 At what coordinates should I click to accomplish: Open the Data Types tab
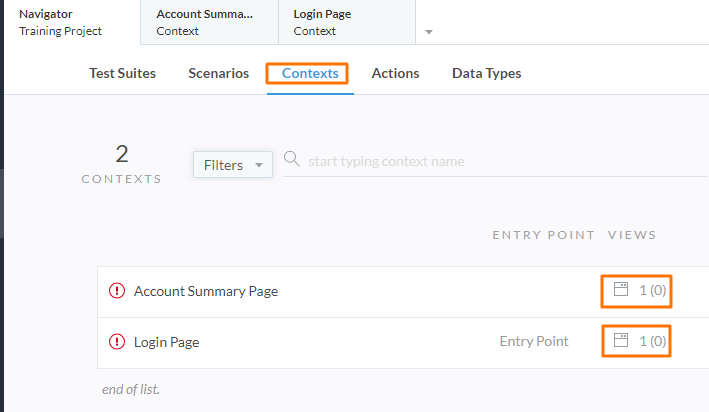coord(487,73)
